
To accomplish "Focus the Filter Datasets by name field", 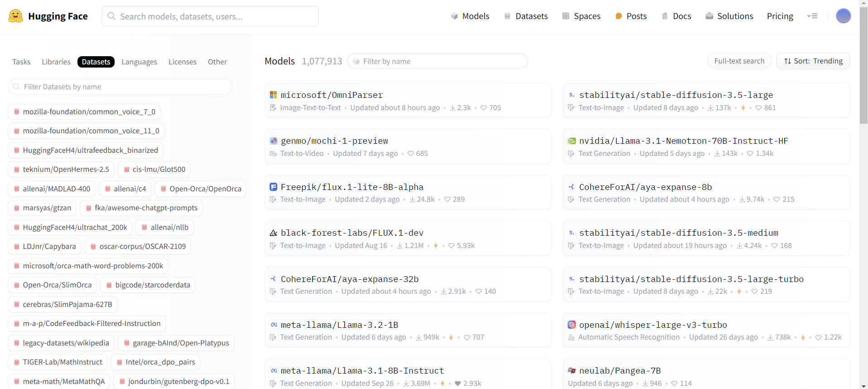I will pos(120,87).
